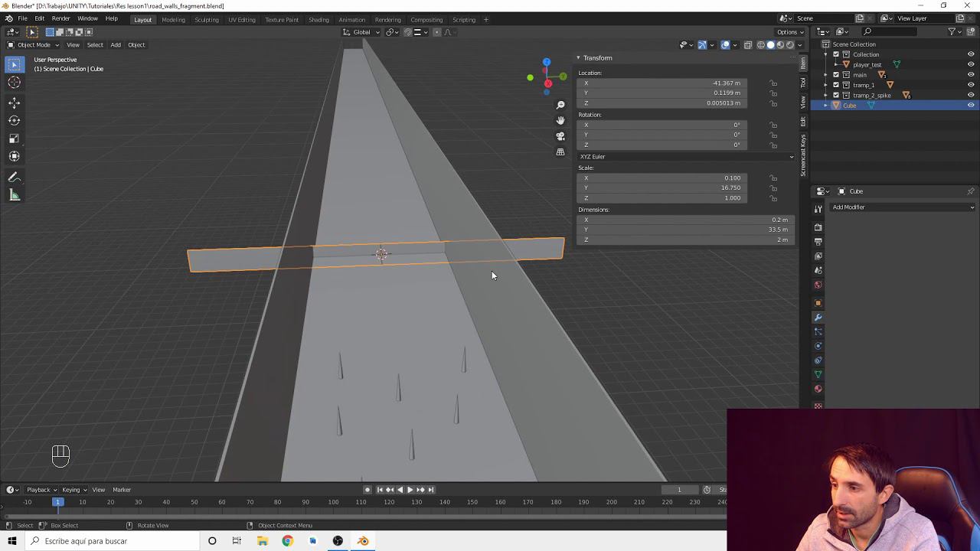This screenshot has width=980, height=551.
Task: Switch orthographic/perspective grid icon
Action: (560, 152)
